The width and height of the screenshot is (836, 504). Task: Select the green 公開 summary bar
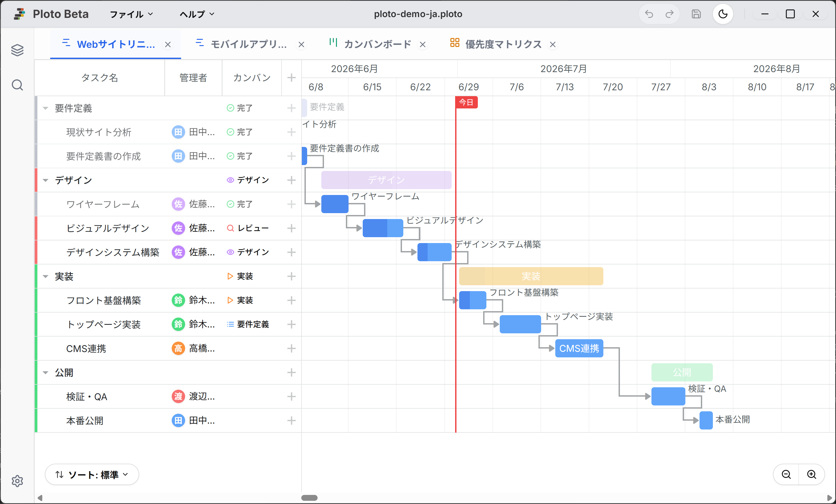(682, 372)
